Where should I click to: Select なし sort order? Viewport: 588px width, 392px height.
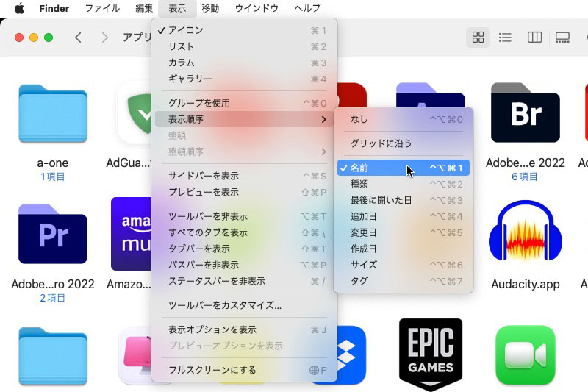coord(404,119)
